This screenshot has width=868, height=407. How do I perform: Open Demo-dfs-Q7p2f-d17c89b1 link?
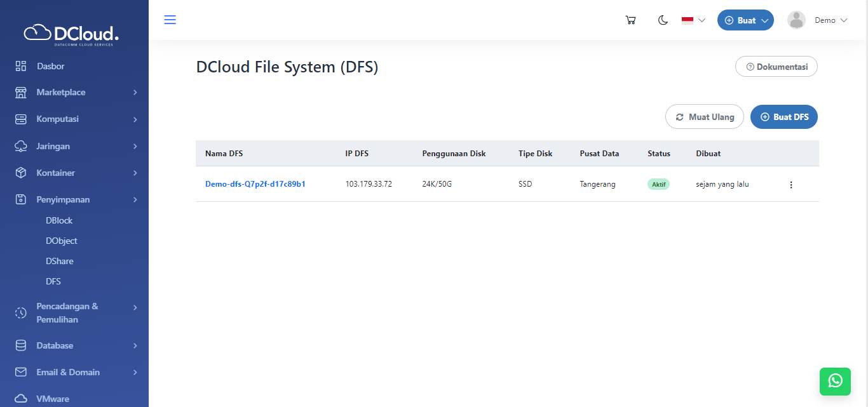pos(255,184)
